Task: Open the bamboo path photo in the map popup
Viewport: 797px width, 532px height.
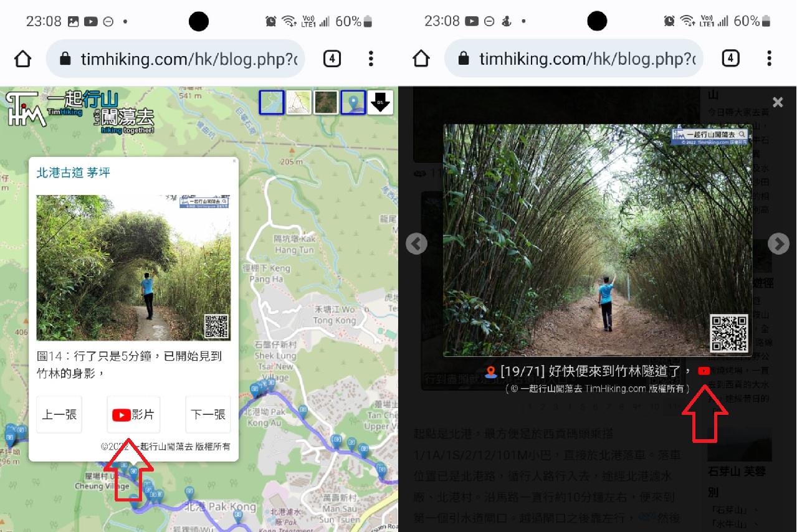Action: pos(133,268)
